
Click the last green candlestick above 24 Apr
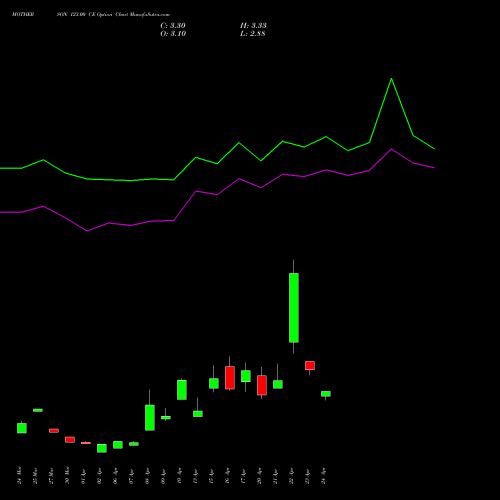tap(326, 394)
